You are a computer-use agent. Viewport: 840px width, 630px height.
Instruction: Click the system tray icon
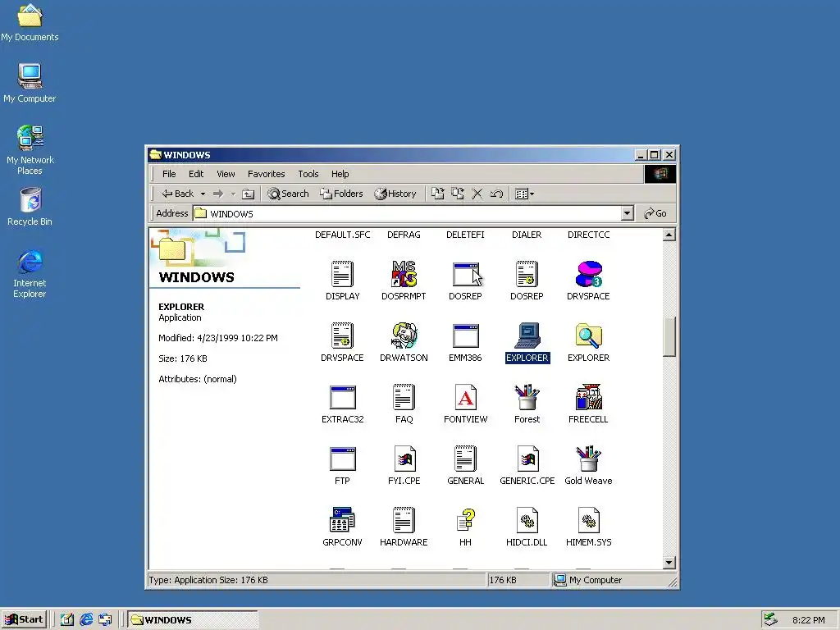[770, 619]
